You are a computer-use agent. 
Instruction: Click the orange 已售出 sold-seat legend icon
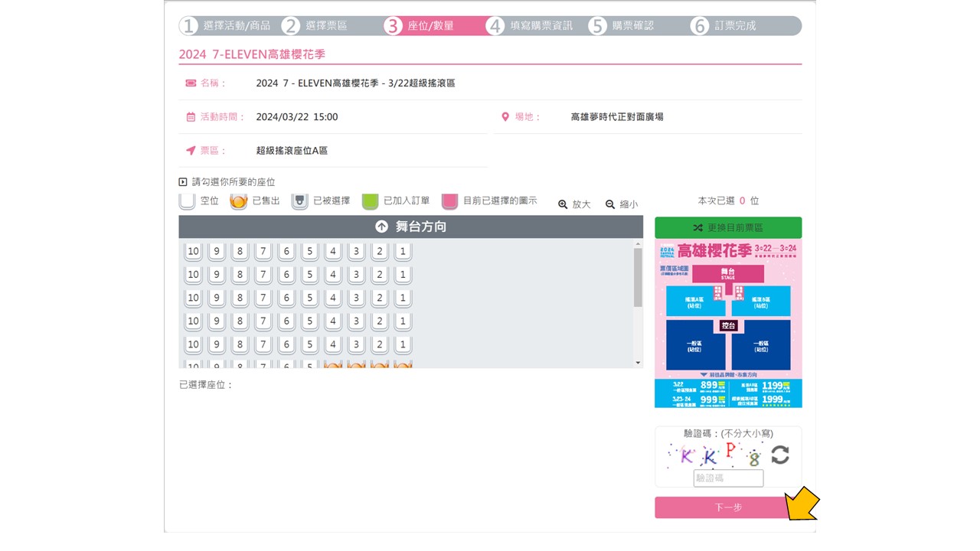238,201
